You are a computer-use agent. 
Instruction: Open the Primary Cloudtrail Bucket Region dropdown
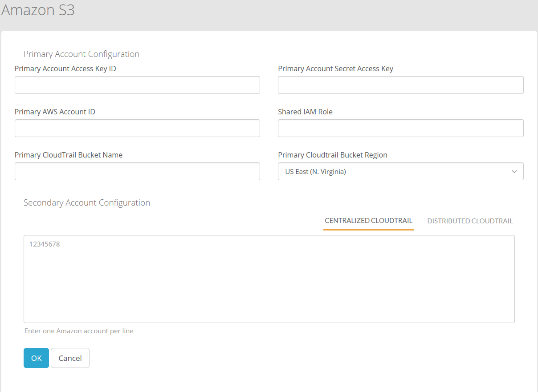point(400,171)
